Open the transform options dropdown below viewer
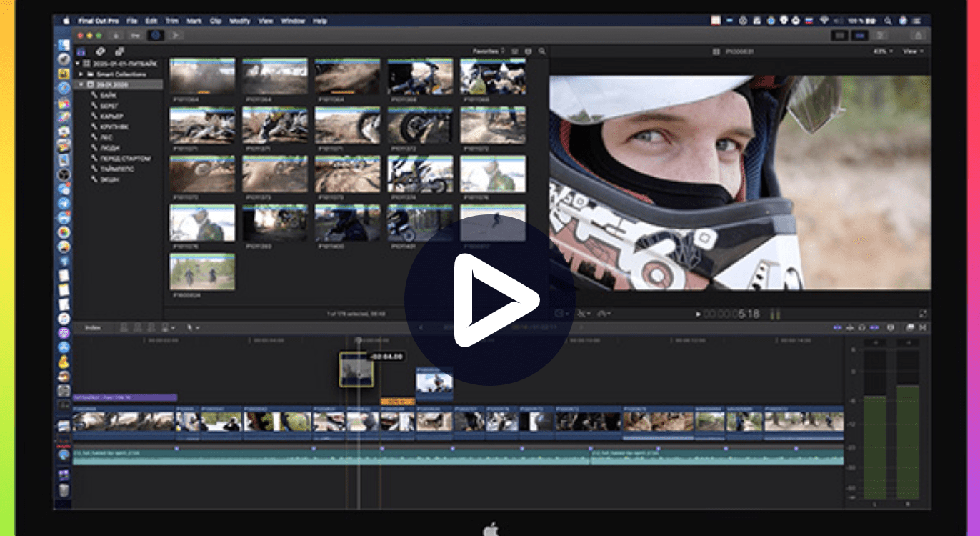This screenshot has height=536, width=980. tap(561, 313)
